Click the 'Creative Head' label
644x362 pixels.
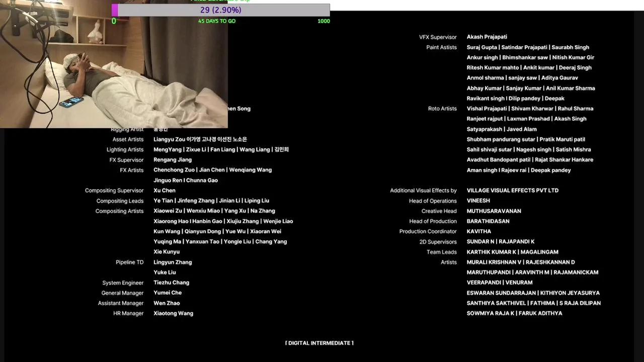[x=439, y=211]
